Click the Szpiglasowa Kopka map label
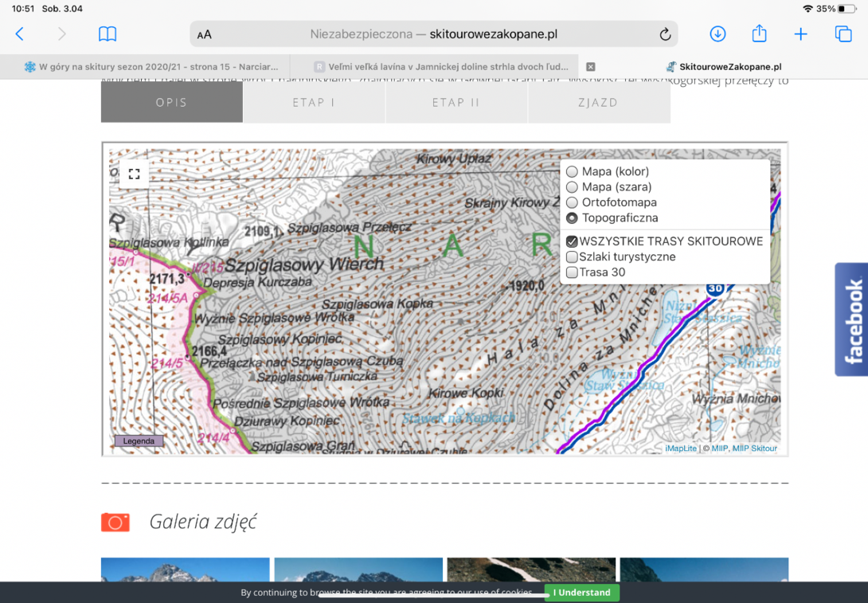This screenshot has width=868, height=603. click(x=377, y=304)
